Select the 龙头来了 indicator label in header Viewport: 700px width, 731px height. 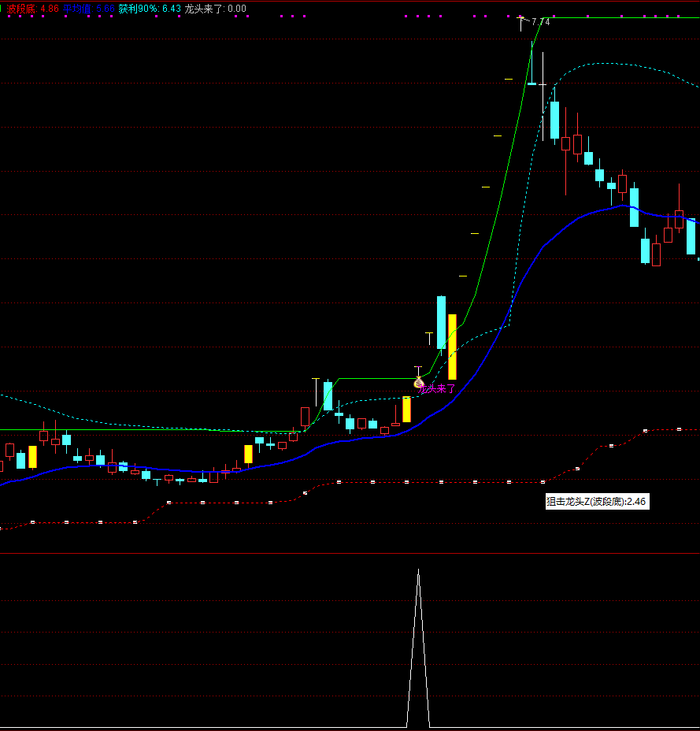pyautogui.click(x=215, y=9)
